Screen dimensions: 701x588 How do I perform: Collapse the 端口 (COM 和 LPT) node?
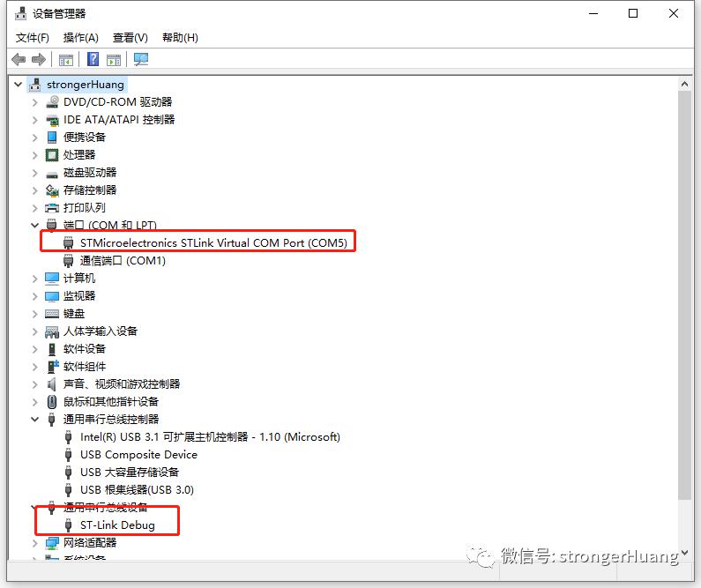tap(35, 225)
